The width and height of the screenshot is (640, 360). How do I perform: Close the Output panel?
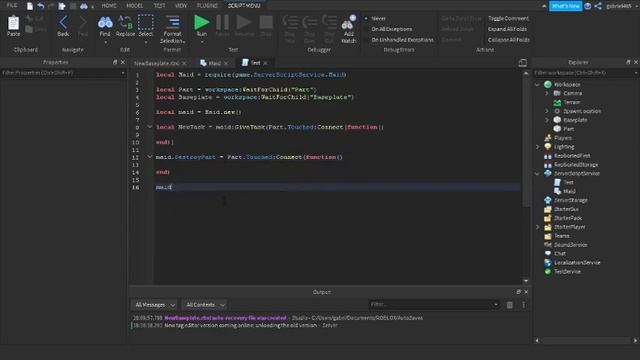pos(526,292)
